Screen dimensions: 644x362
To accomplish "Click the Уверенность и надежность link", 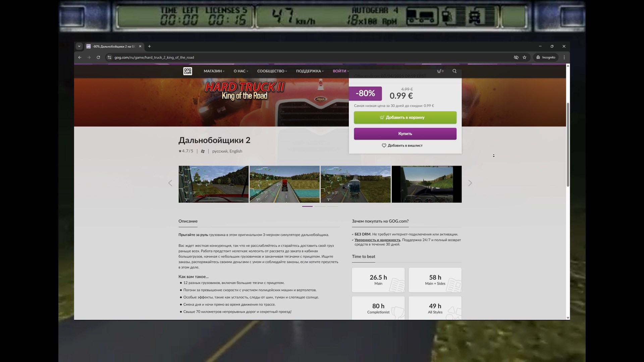I will point(377,240).
